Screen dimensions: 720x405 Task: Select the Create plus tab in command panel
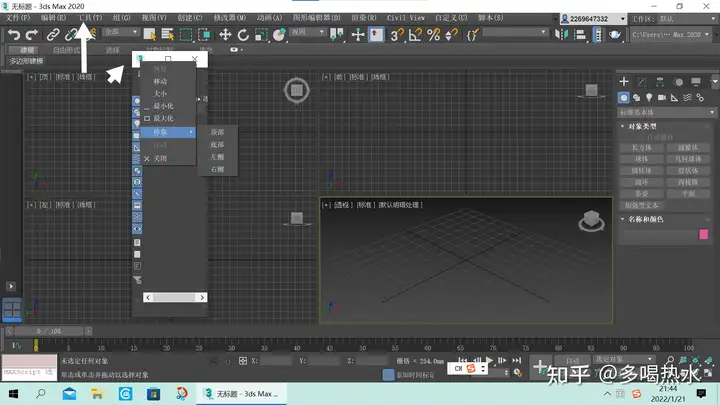pyautogui.click(x=624, y=82)
